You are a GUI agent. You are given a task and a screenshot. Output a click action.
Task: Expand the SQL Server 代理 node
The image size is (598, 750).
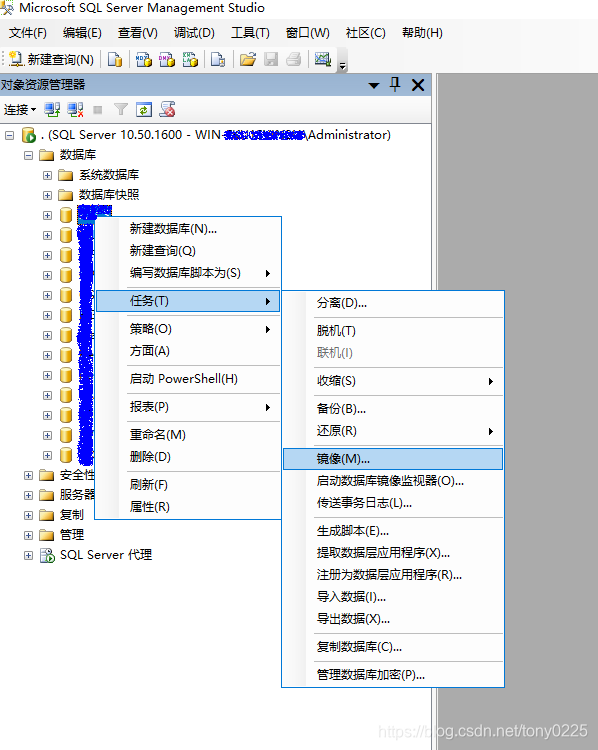pos(28,555)
